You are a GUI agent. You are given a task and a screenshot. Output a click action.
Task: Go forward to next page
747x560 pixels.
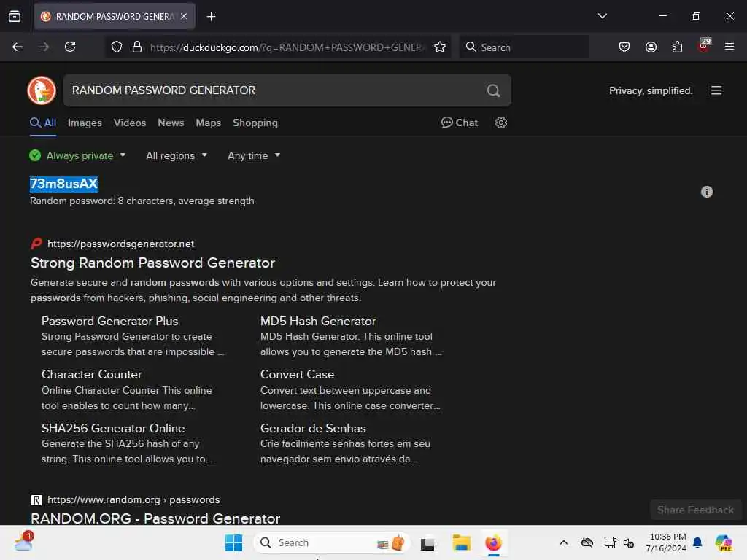pos(44,47)
